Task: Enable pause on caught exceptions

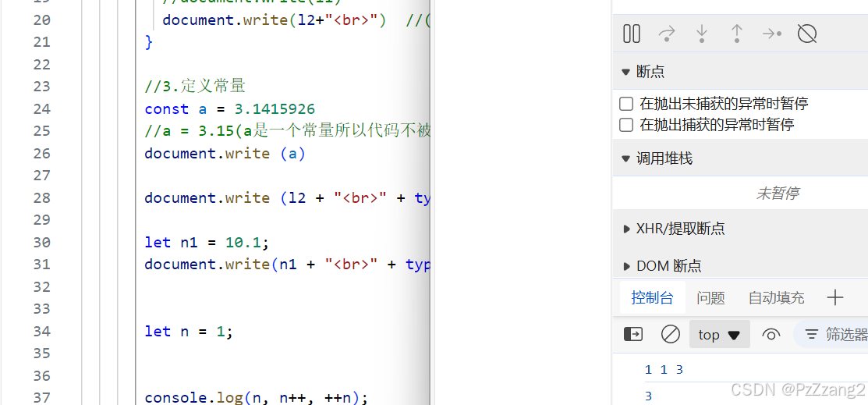Action: click(x=626, y=125)
